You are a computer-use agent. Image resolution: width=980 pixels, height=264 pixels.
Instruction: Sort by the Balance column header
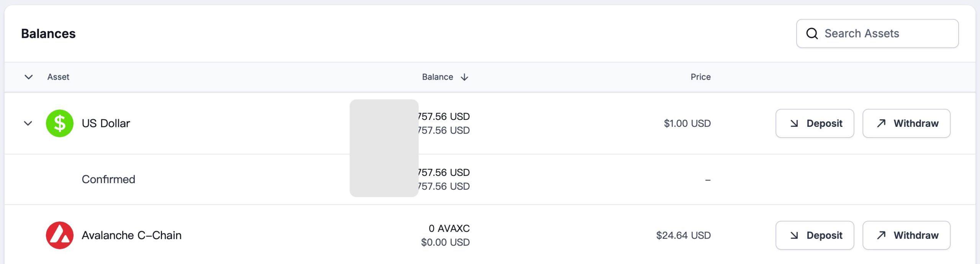tap(438, 77)
